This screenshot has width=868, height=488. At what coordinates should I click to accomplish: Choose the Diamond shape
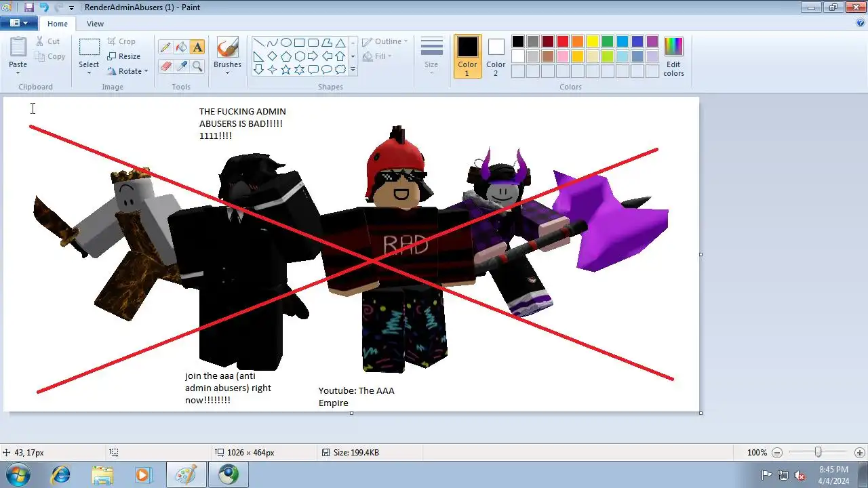tap(272, 56)
